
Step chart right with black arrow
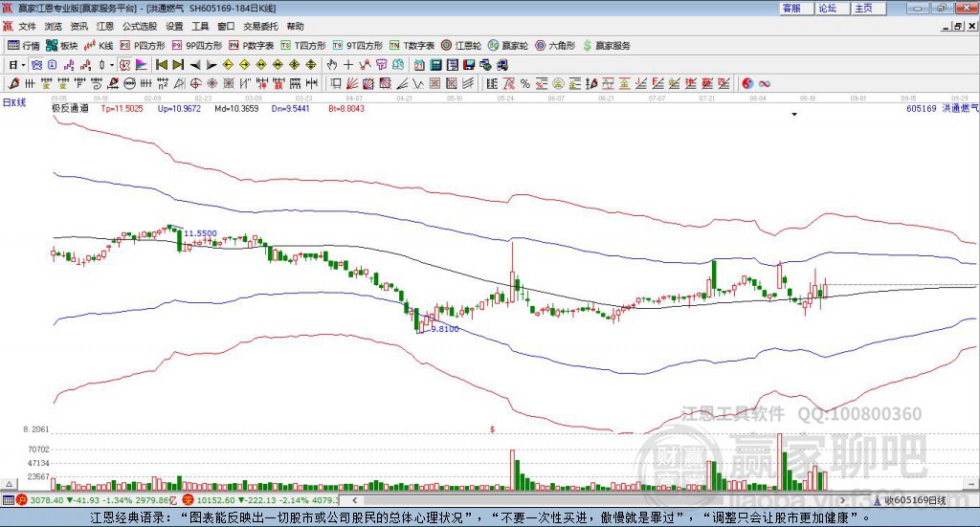click(x=212, y=65)
